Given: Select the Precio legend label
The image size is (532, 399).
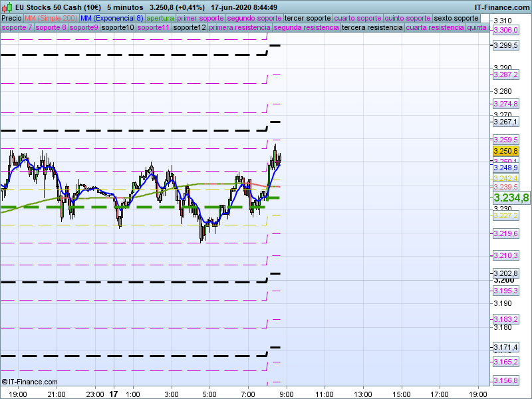Looking at the screenshot, I should click(11, 18).
